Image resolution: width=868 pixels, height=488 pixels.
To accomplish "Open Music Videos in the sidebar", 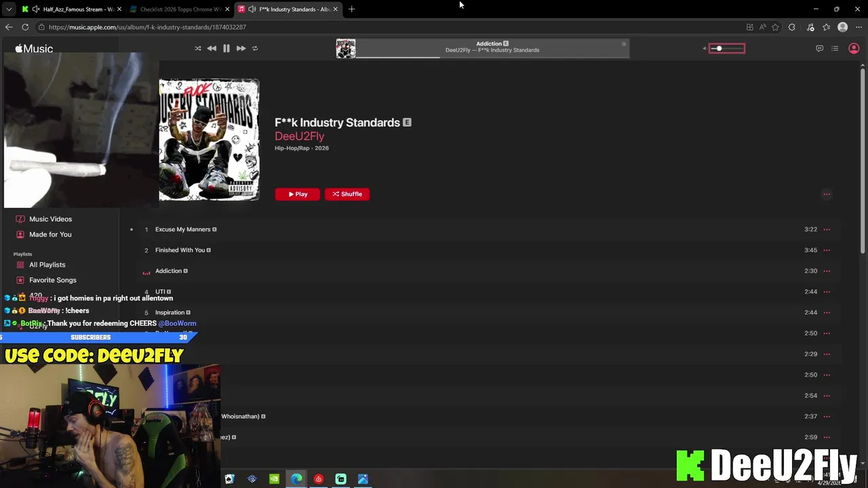I will click(x=50, y=219).
